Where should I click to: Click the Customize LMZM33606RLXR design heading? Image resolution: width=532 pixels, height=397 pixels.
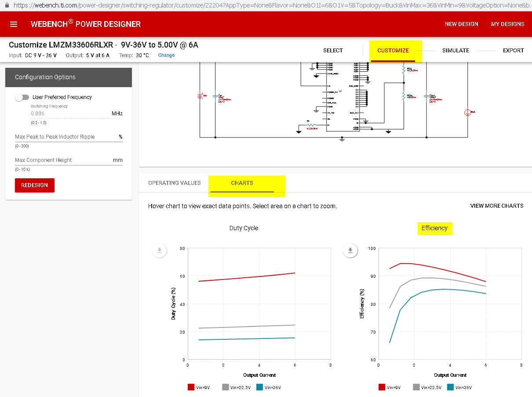click(x=103, y=45)
